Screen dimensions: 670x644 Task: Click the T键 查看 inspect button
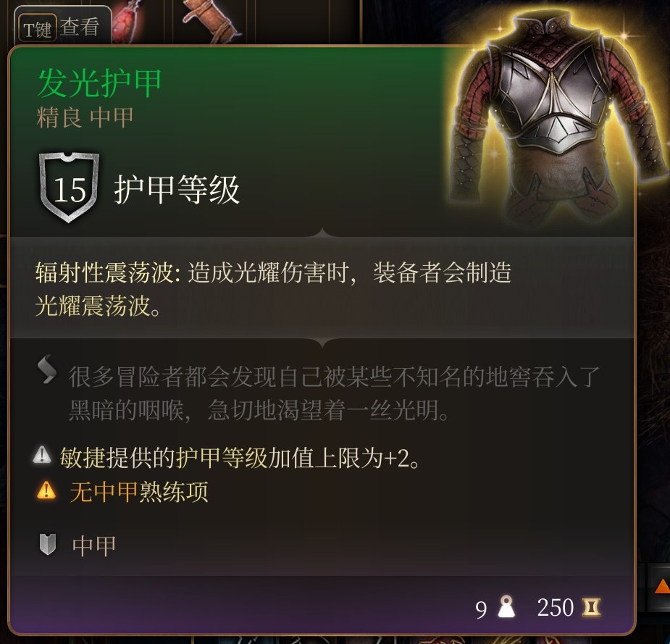pyautogui.click(x=62, y=28)
